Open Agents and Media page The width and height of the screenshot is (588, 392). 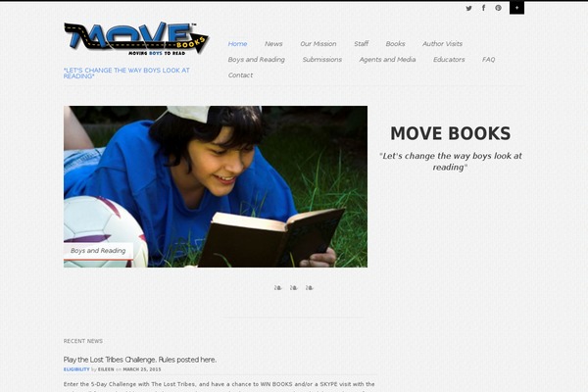tap(387, 59)
